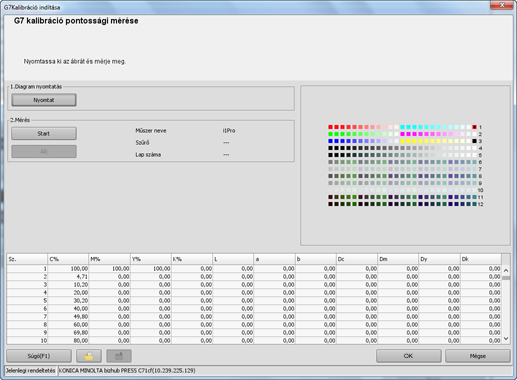Click the C% cell showing 4,71

68,276
